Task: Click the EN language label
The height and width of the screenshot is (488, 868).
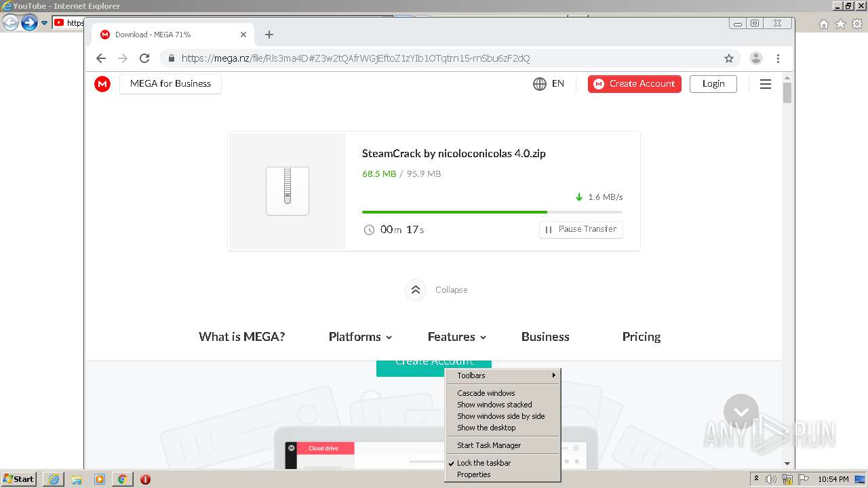Action: [x=558, y=84]
